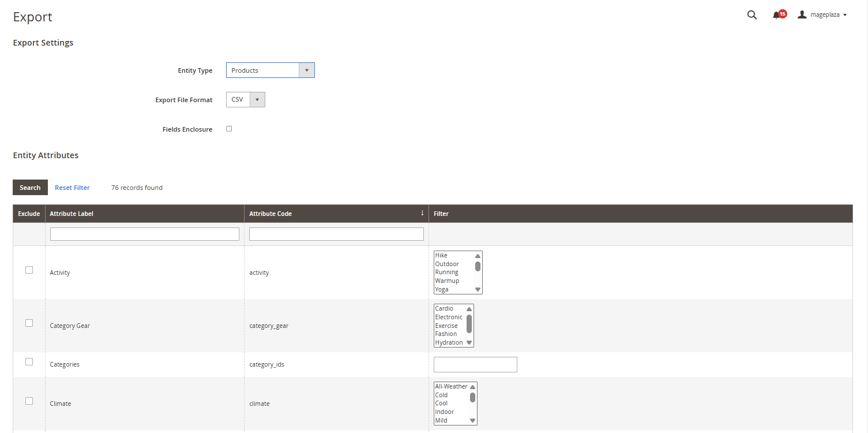Open the notifications bell icon
Viewport: 868px width, 433px height.
[x=776, y=15]
